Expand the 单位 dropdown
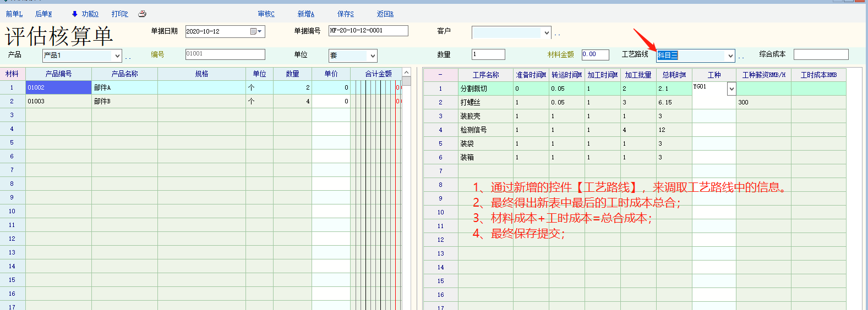This screenshot has width=868, height=310. [x=373, y=56]
